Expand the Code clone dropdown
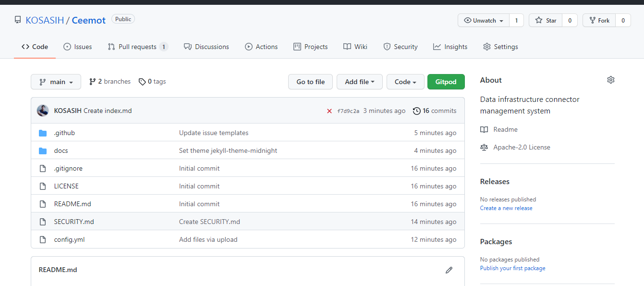 click(x=405, y=82)
